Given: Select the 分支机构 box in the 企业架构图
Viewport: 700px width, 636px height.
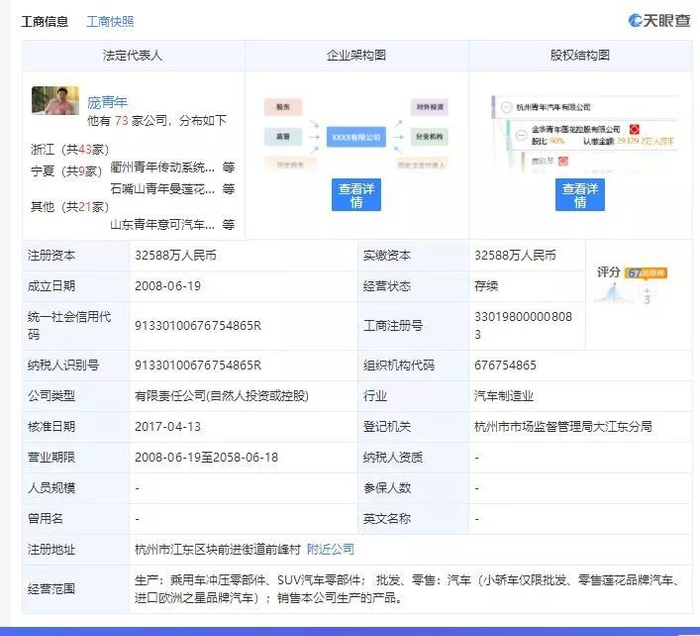Looking at the screenshot, I should [x=429, y=137].
